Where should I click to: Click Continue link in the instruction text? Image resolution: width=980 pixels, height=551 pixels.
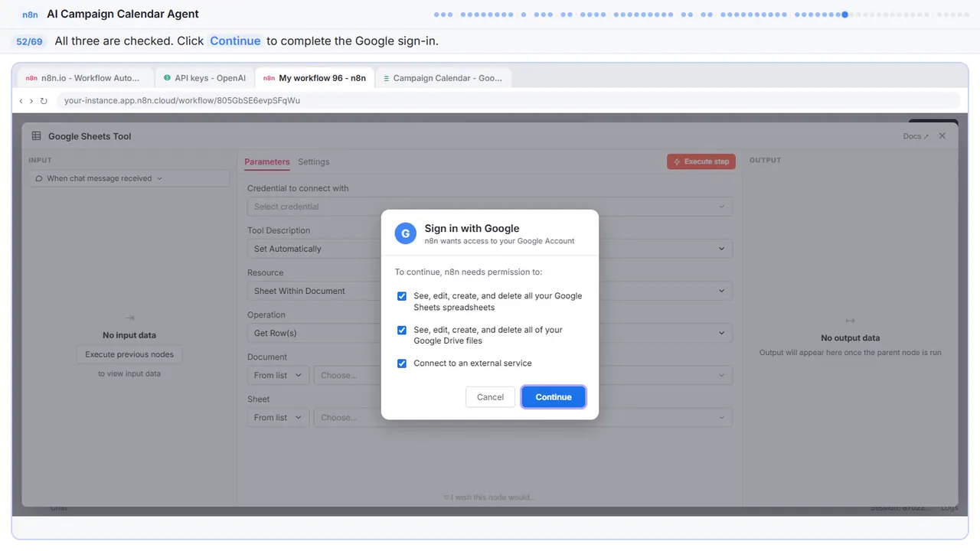click(235, 41)
